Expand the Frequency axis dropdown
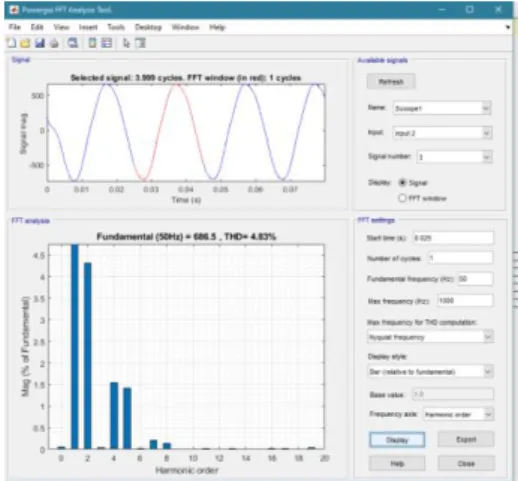 tap(458, 414)
